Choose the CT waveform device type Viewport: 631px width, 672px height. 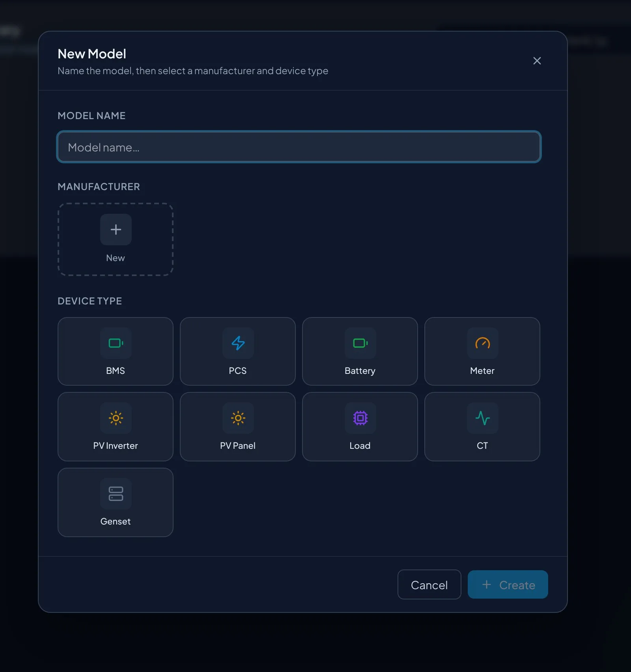click(482, 426)
